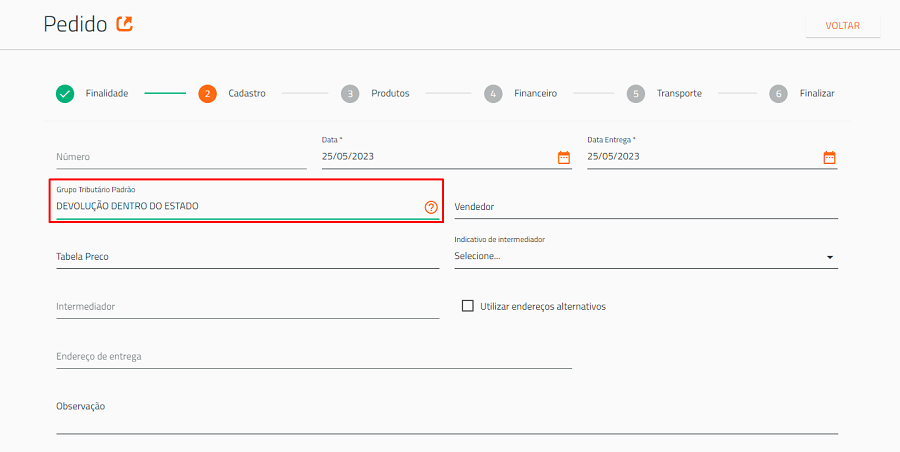The height and width of the screenshot is (452, 900).
Task: Open the Data calendar picker icon
Action: click(564, 157)
